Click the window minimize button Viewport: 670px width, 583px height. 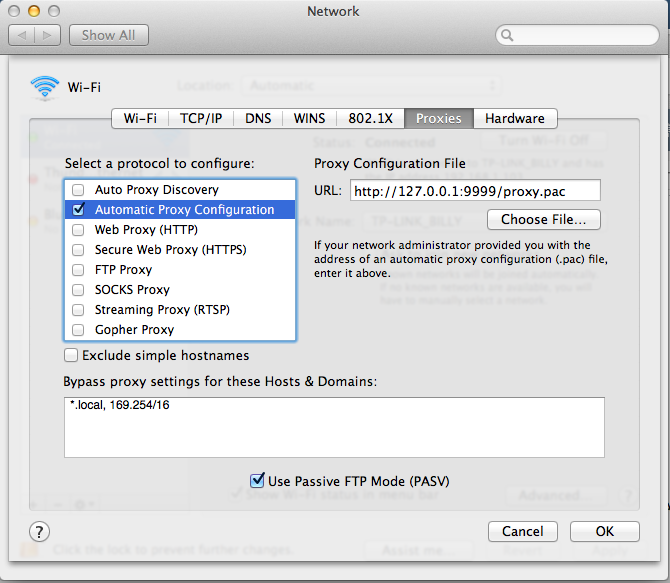coord(34,11)
